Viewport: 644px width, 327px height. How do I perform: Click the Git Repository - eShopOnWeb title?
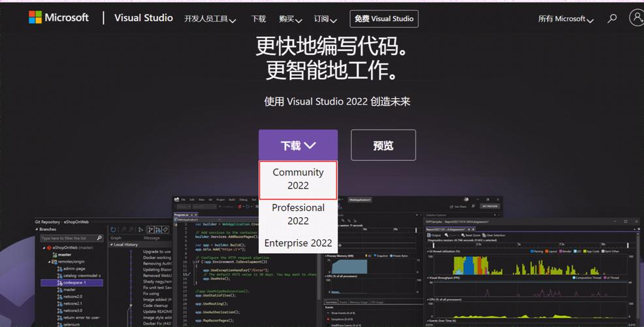click(x=61, y=222)
